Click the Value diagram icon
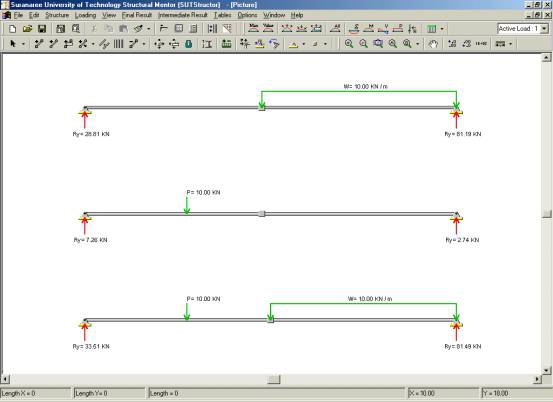Viewport: 553px width, 402px height. click(x=268, y=28)
